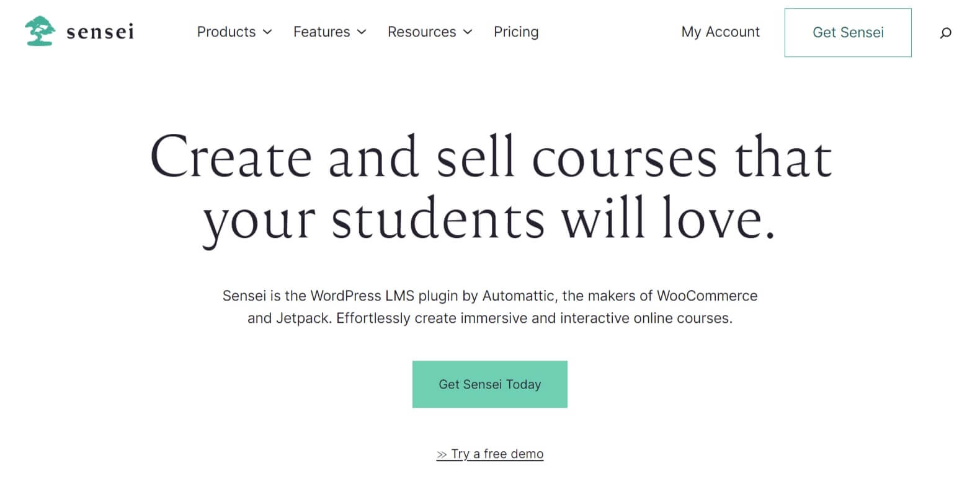Expand the chevron next to Resources

tap(468, 32)
